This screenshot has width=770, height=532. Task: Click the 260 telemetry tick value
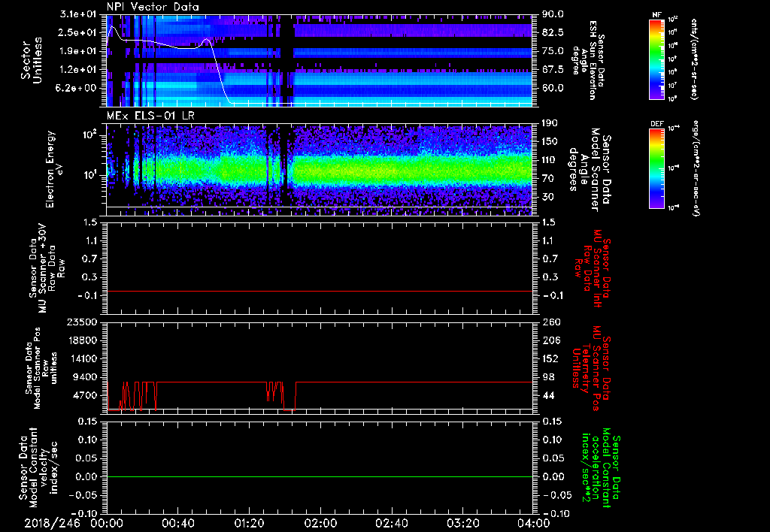[550, 322]
